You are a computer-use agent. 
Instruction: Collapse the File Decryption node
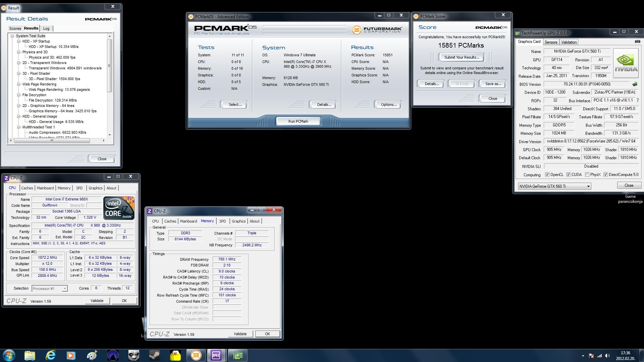tap(19, 95)
